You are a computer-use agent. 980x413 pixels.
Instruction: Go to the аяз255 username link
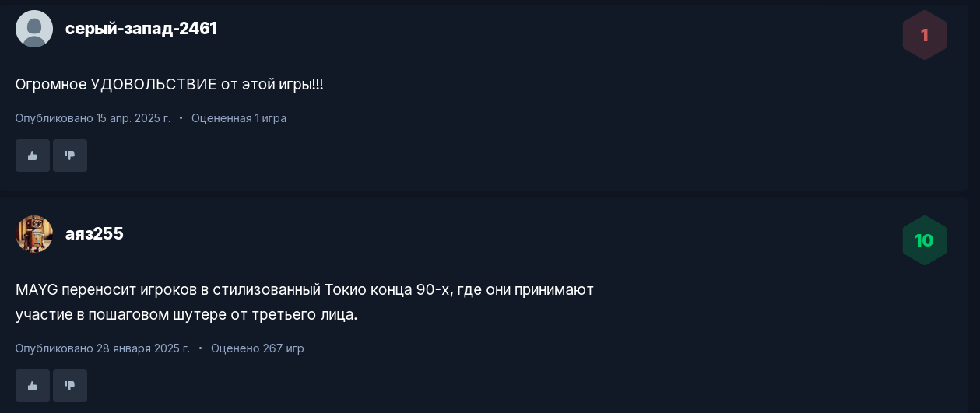[94, 234]
